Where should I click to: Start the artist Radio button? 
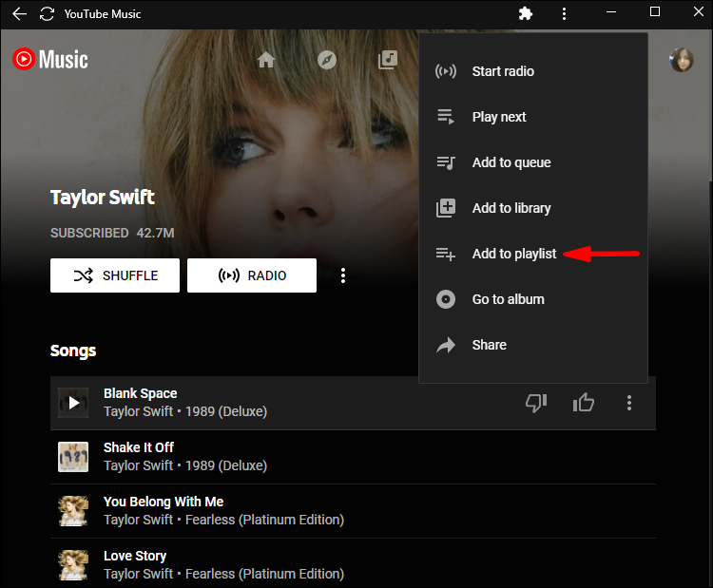252,276
